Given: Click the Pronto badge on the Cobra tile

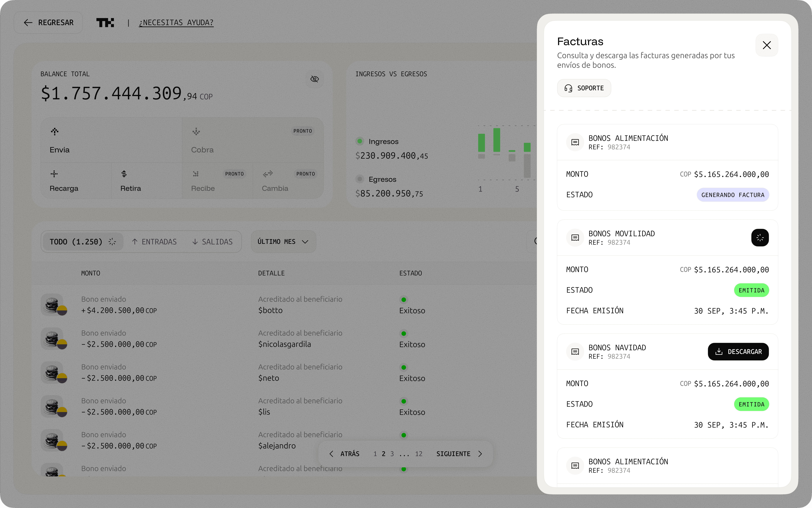Looking at the screenshot, I should point(303,131).
